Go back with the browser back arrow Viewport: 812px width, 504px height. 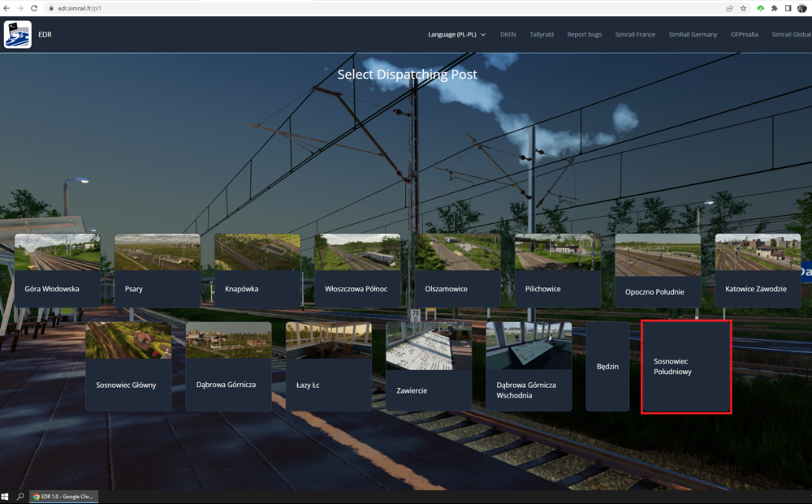click(7, 7)
